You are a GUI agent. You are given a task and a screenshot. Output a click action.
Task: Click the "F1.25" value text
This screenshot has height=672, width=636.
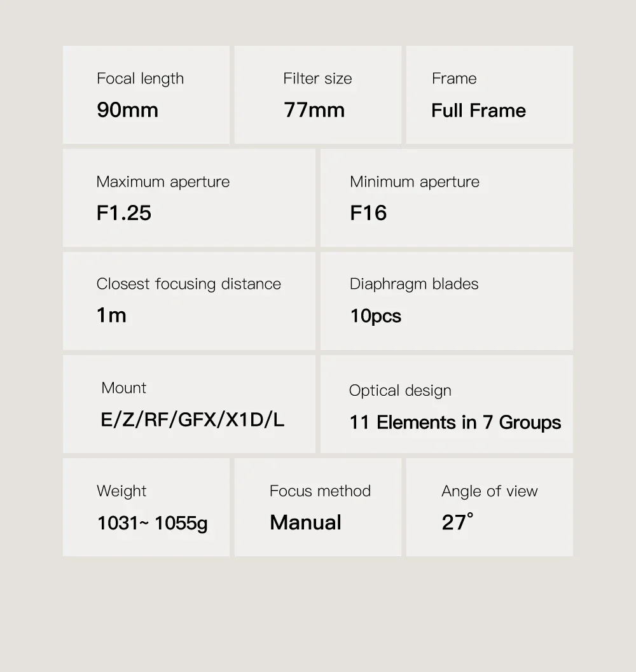pos(124,213)
